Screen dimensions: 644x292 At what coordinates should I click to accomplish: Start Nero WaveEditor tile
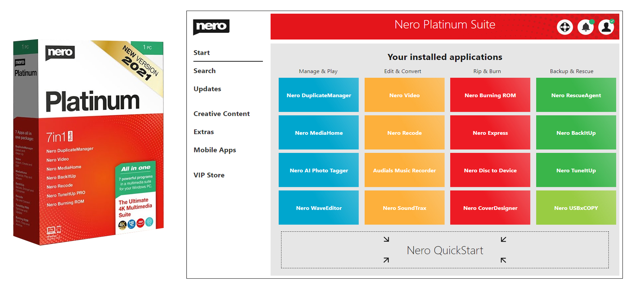tap(319, 207)
